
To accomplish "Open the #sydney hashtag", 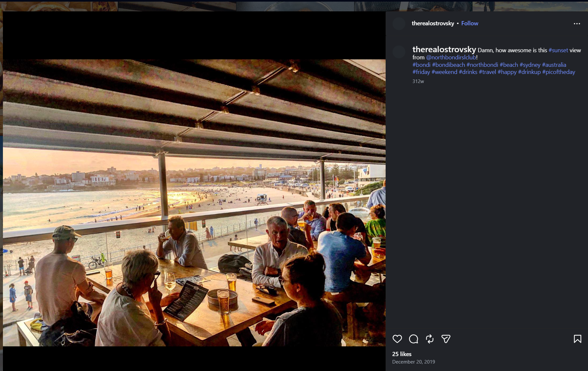I will pos(530,65).
